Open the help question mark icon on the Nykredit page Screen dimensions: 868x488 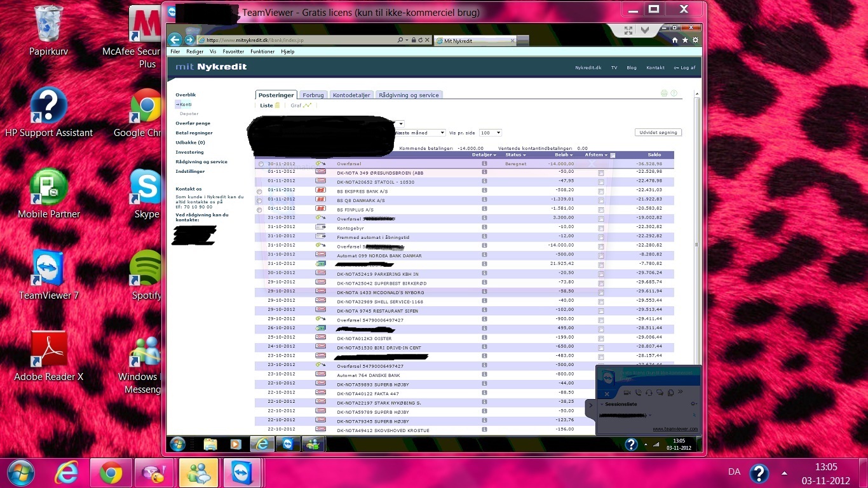[674, 93]
